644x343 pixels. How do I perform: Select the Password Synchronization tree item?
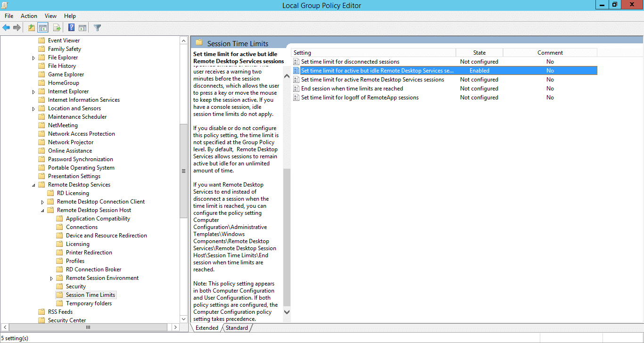click(81, 159)
